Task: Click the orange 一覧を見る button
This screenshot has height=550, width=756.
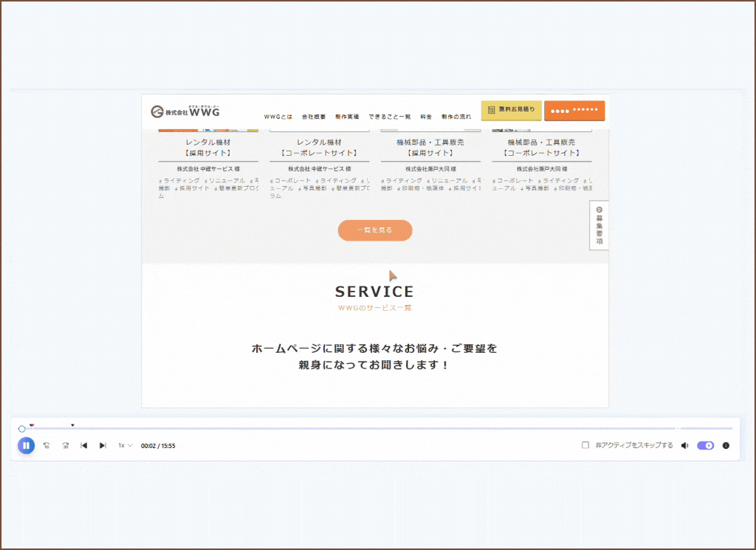Action: pyautogui.click(x=375, y=230)
